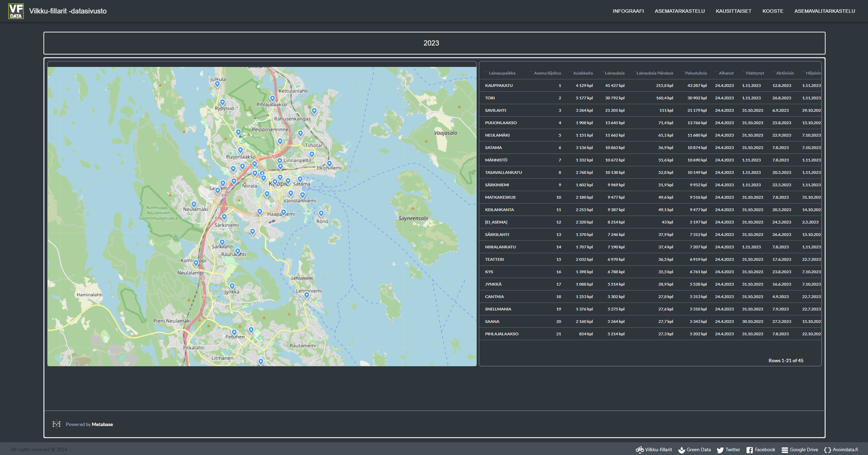Sort table by Lainauspaikka column
Image resolution: width=868 pixels, height=455 pixels.
click(502, 73)
